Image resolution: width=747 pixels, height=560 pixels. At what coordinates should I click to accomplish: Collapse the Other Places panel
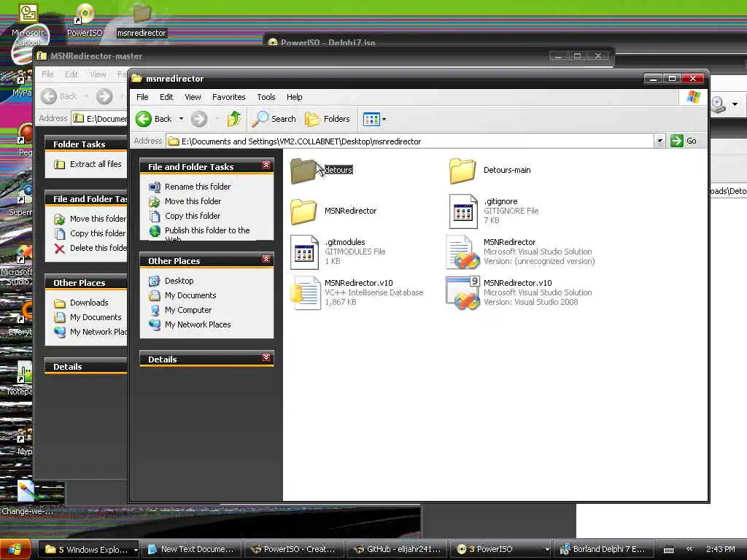pos(266,259)
